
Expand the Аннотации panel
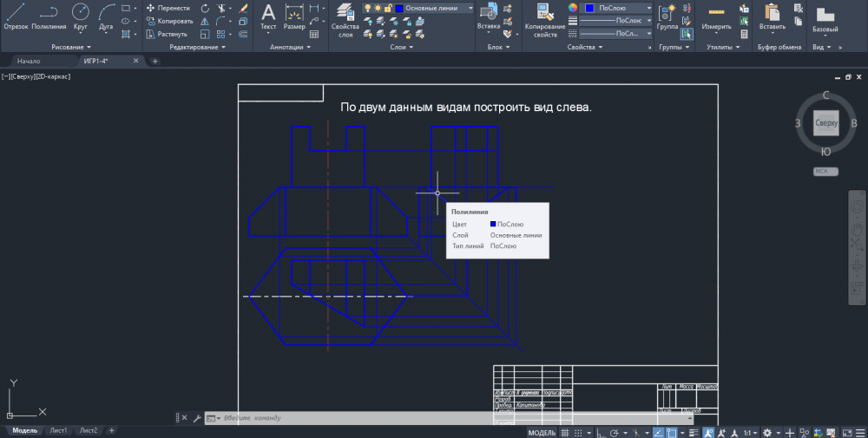pyautogui.click(x=290, y=47)
